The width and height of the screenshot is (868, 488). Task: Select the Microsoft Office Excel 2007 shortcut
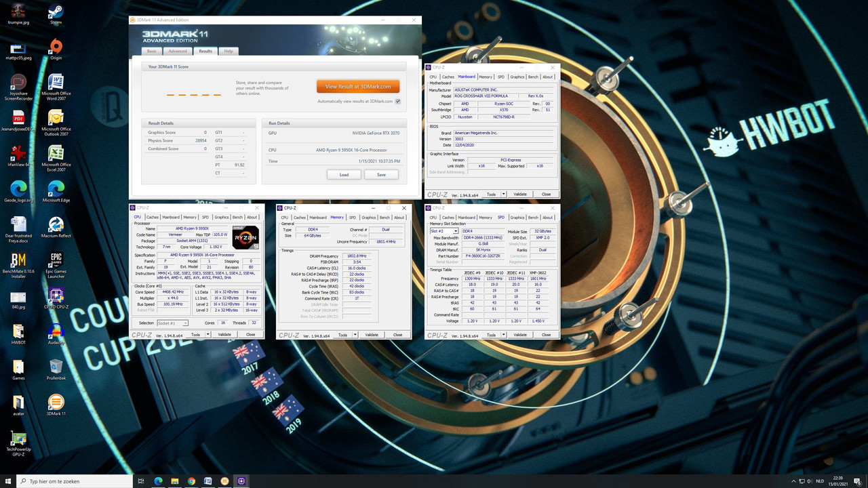[x=56, y=157]
